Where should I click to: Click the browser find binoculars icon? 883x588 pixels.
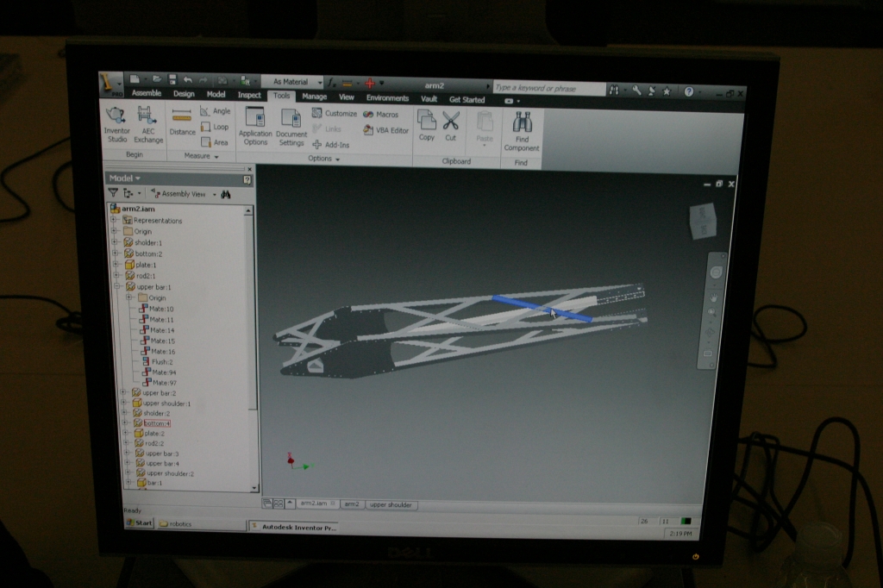point(226,195)
